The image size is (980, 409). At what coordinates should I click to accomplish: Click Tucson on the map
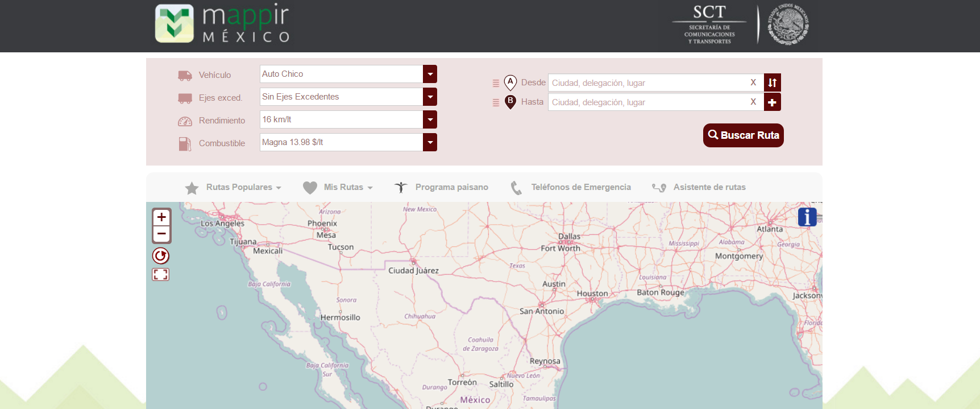point(340,247)
